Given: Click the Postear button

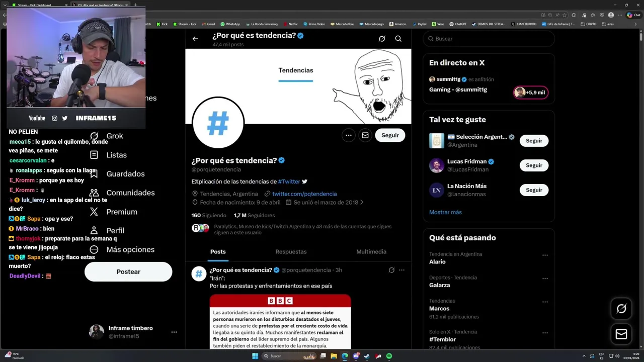Looking at the screenshot, I should click(x=128, y=271).
